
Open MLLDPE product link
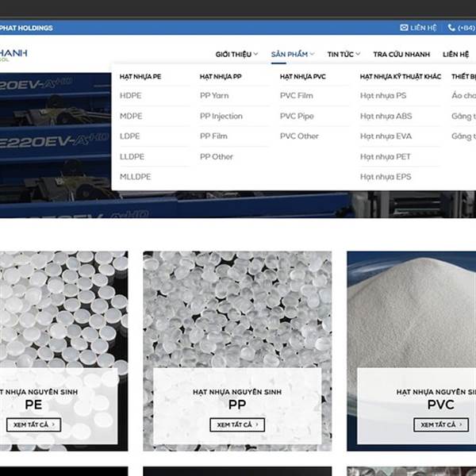click(x=135, y=177)
